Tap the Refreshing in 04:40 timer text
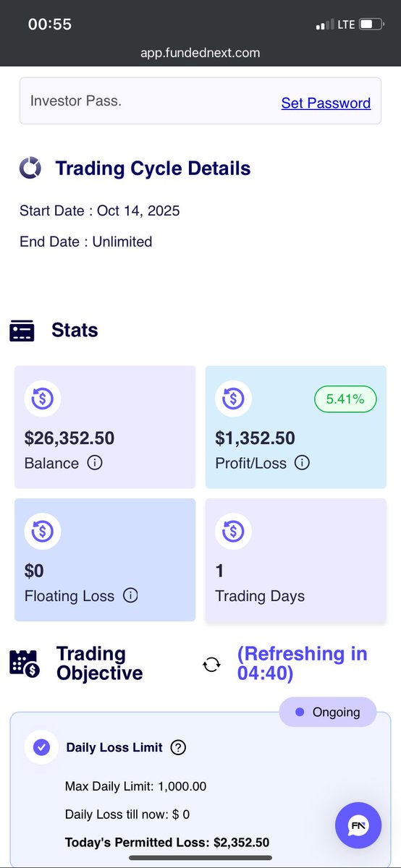 (303, 663)
